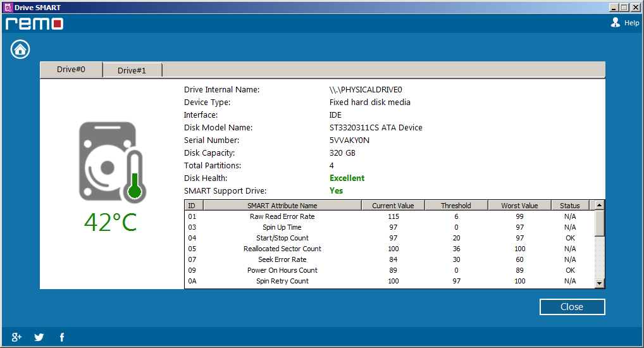644x348 pixels.
Task: Click the Status column header
Action: coord(569,206)
